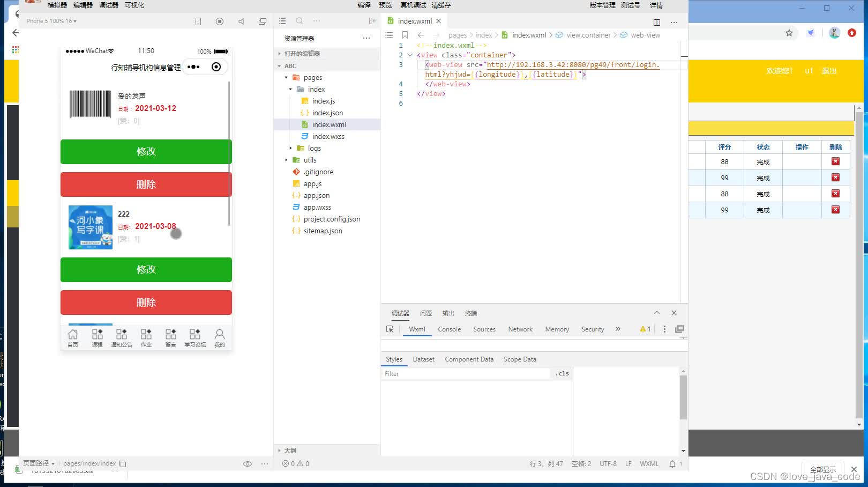868x487 pixels.
Task: Bookmark the page with browser star icon
Action: tap(789, 33)
